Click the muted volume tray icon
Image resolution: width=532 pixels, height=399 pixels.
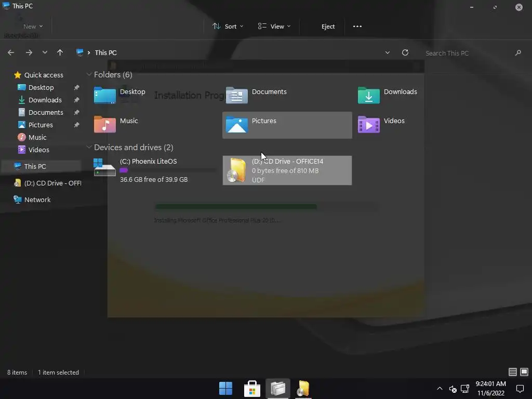coord(453,389)
